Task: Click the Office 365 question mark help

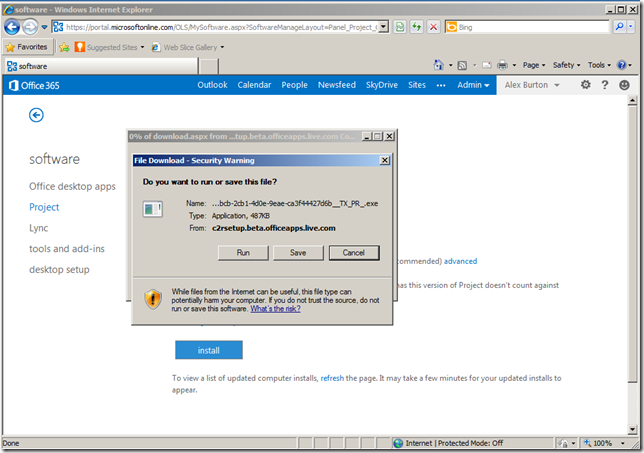Action: [x=605, y=85]
